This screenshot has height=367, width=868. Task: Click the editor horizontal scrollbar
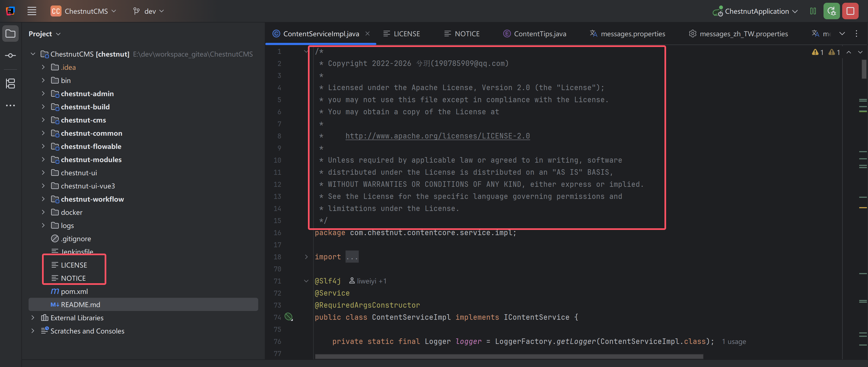509,356
